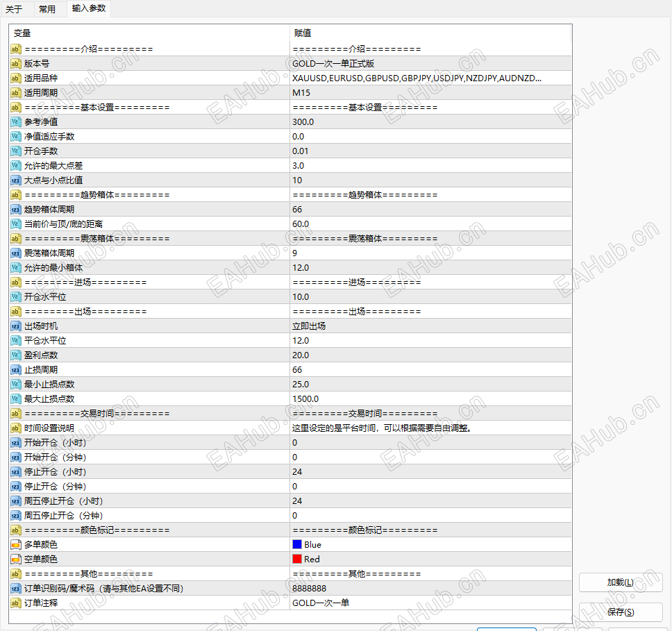The width and height of the screenshot is (672, 631).
Task: Click the double-type icon beside 平仓水平位
Action: pos(15,341)
